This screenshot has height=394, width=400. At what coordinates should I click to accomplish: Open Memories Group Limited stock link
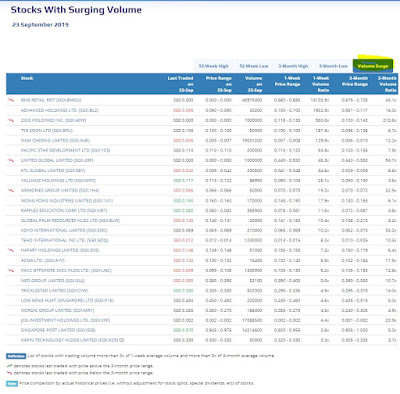60,190
